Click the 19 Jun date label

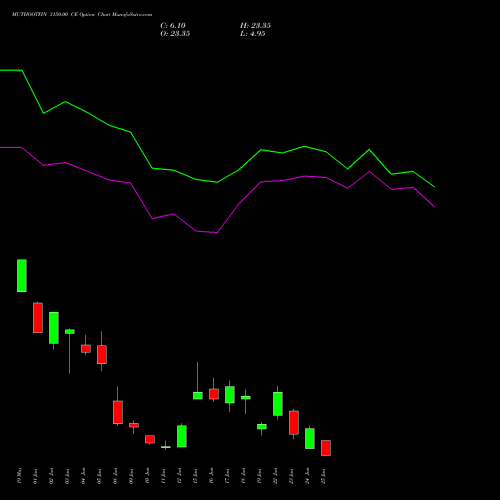259,476
